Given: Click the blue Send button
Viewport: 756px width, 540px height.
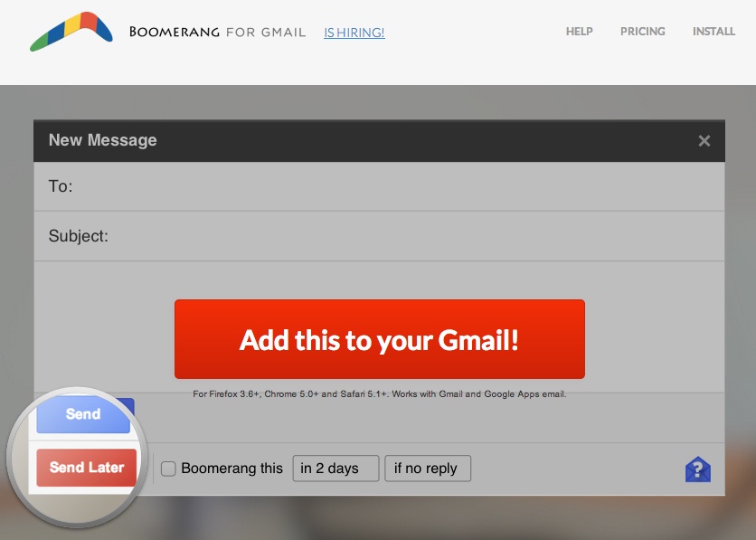Looking at the screenshot, I should 83,414.
